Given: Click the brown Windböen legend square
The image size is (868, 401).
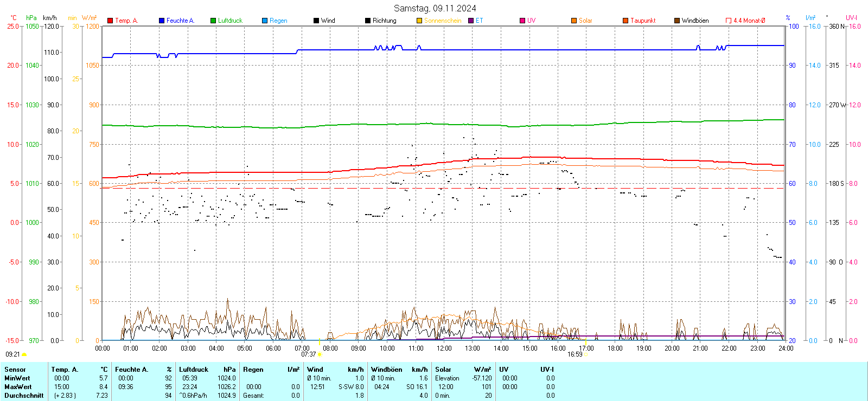Looking at the screenshot, I should click(x=677, y=21).
